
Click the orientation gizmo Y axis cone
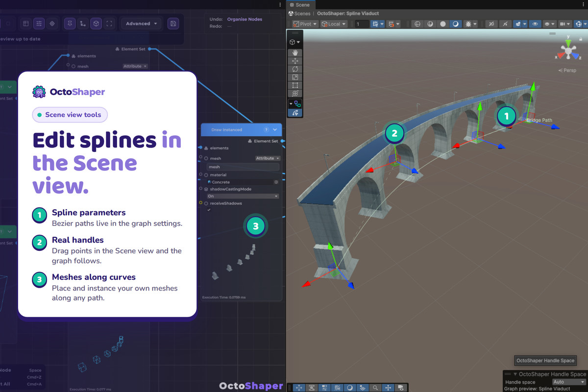tap(568, 44)
